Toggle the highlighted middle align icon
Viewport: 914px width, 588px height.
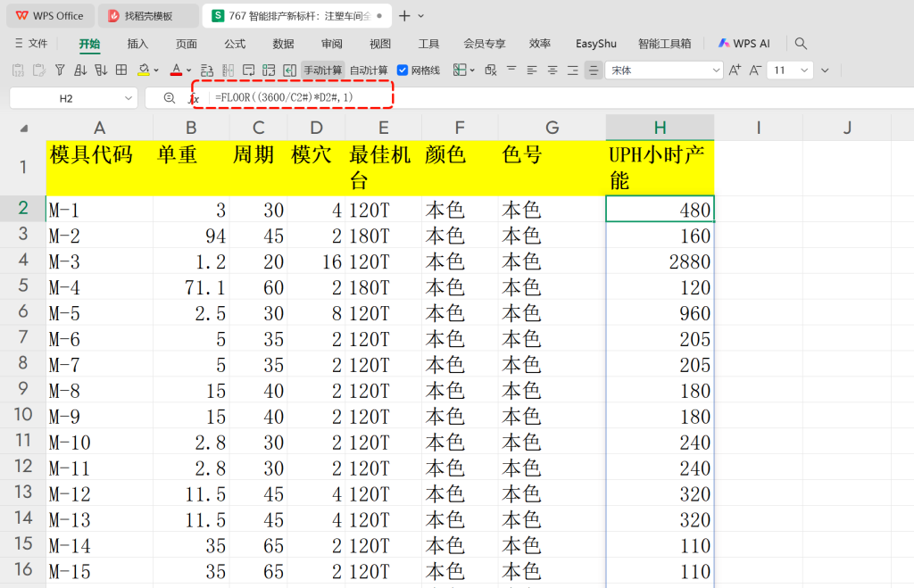[594, 70]
